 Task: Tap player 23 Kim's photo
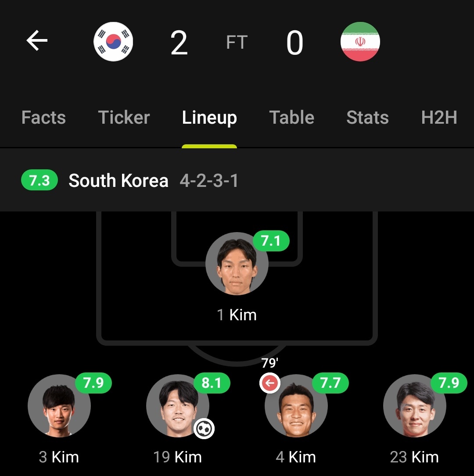coord(414,406)
